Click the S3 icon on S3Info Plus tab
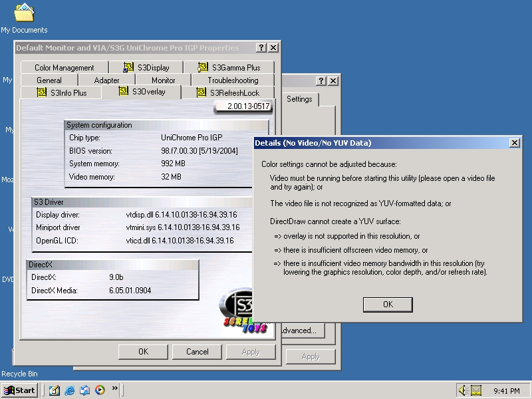 [x=41, y=92]
